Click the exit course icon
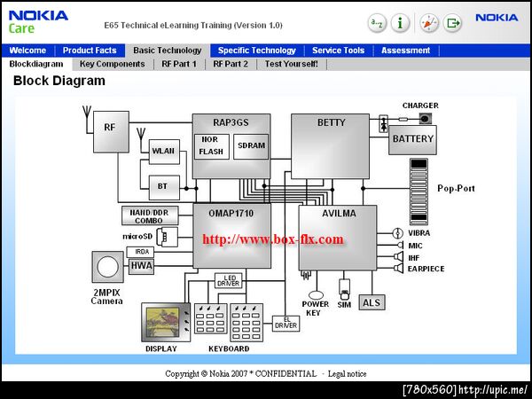The width and height of the screenshot is (532, 399). point(452,23)
